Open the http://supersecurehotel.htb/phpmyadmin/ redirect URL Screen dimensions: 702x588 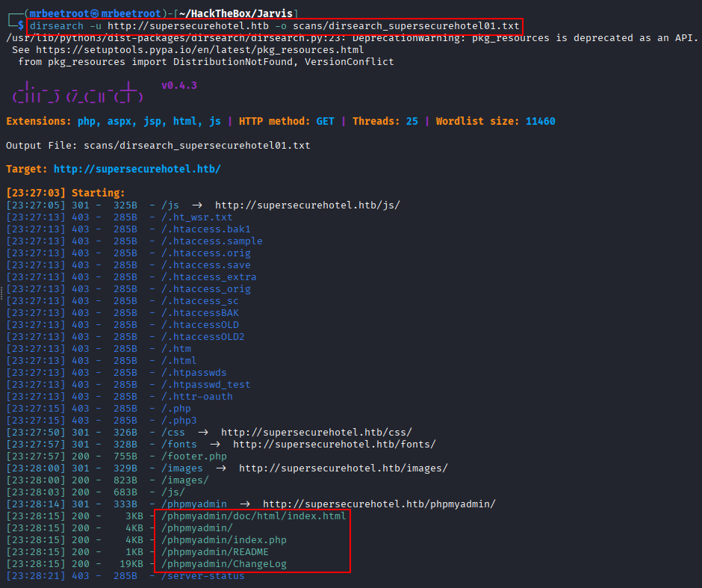[x=379, y=504]
